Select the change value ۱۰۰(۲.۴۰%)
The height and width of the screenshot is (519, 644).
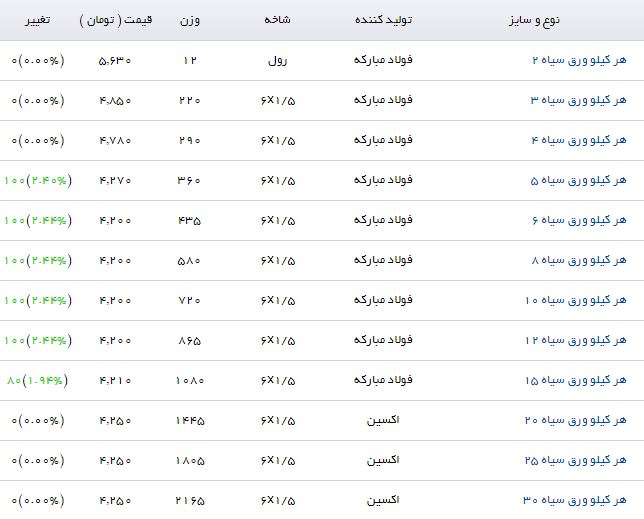click(x=38, y=181)
